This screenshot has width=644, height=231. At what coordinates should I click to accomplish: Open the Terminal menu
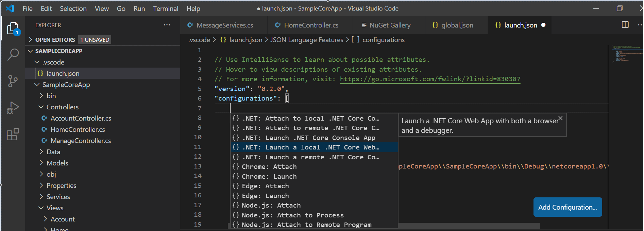(x=166, y=8)
